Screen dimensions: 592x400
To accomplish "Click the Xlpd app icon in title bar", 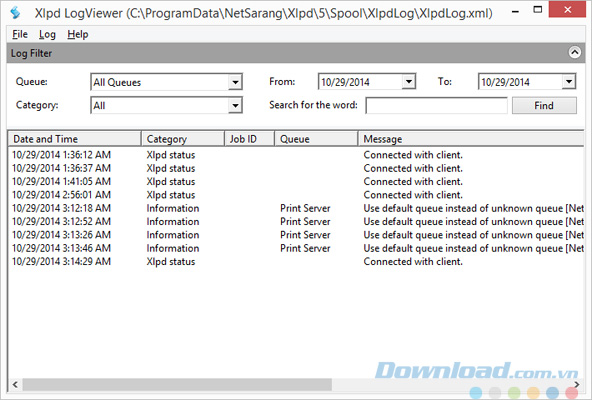I will pyautogui.click(x=15, y=13).
